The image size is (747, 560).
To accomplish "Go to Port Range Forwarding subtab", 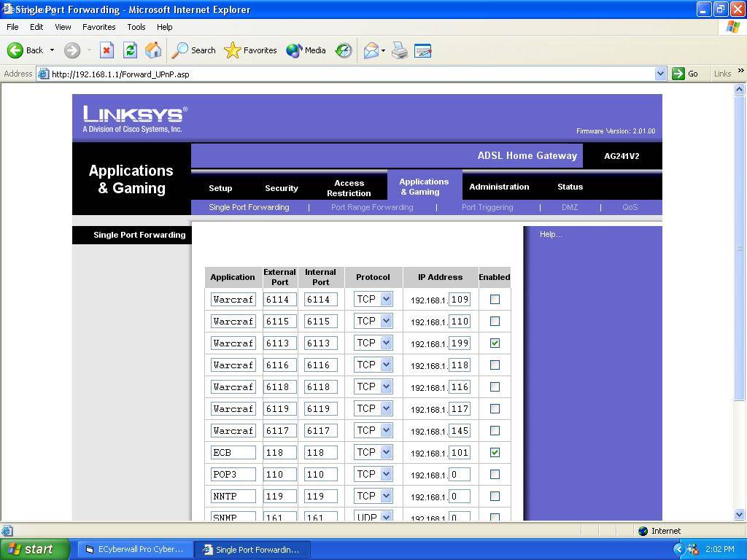I will (x=372, y=207).
